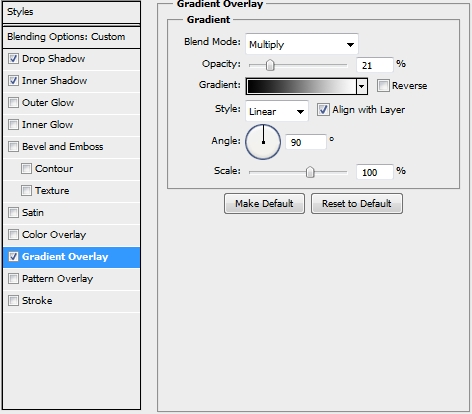The width and height of the screenshot is (472, 414).
Task: Open the black-to-white gradient swatch editor
Action: (x=301, y=87)
